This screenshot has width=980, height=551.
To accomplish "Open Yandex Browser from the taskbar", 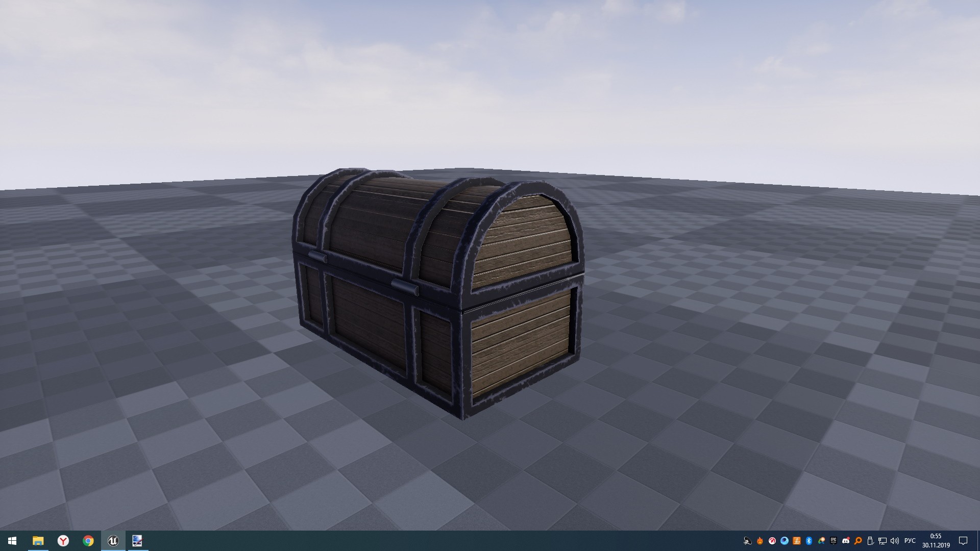I will click(63, 540).
